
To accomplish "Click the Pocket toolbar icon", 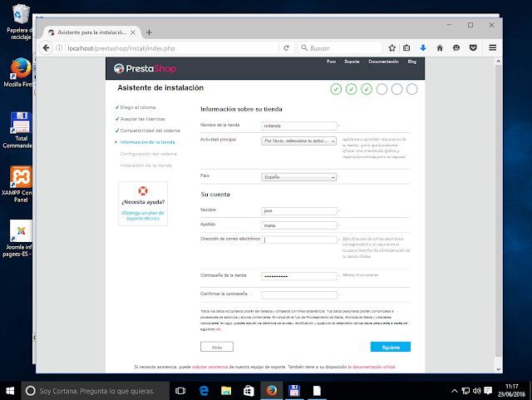I will coord(473,48).
